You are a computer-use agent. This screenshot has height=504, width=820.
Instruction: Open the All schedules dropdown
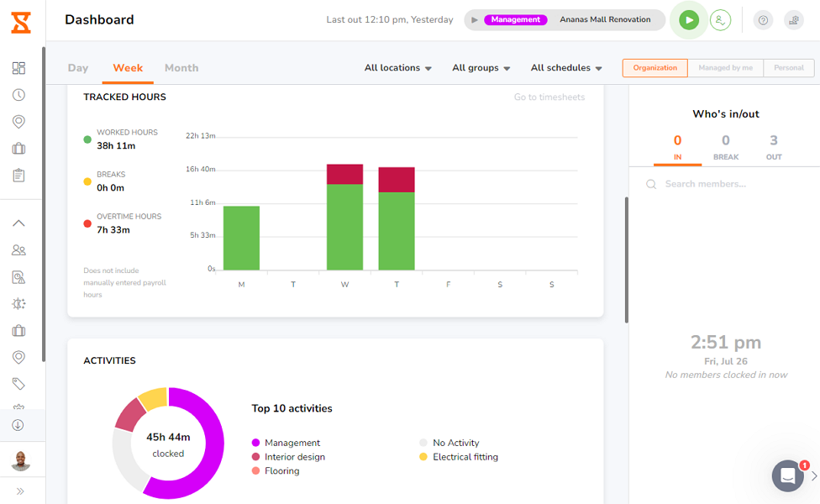(x=567, y=67)
